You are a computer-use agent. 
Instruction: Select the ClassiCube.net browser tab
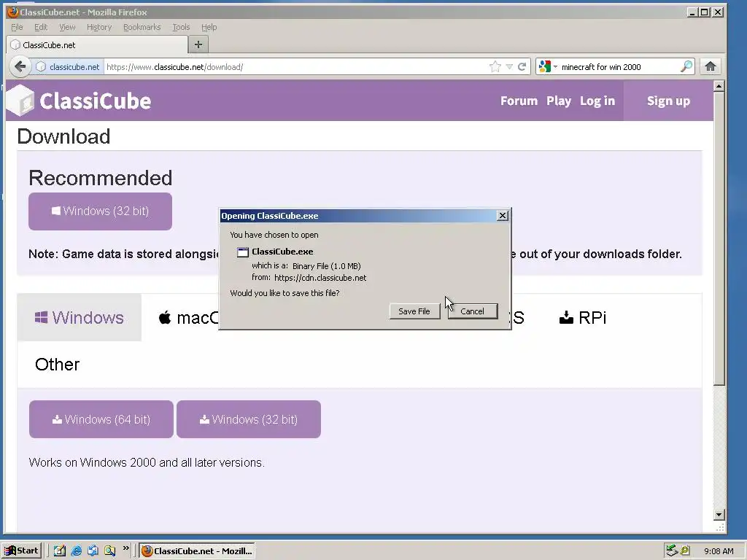click(x=97, y=45)
